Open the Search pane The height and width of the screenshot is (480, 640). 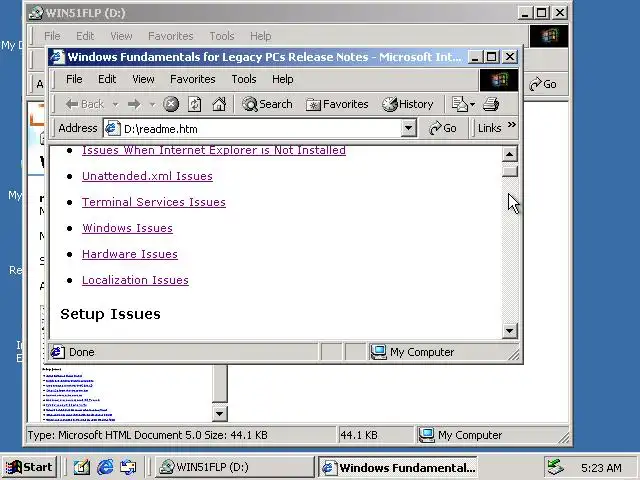[x=267, y=104]
